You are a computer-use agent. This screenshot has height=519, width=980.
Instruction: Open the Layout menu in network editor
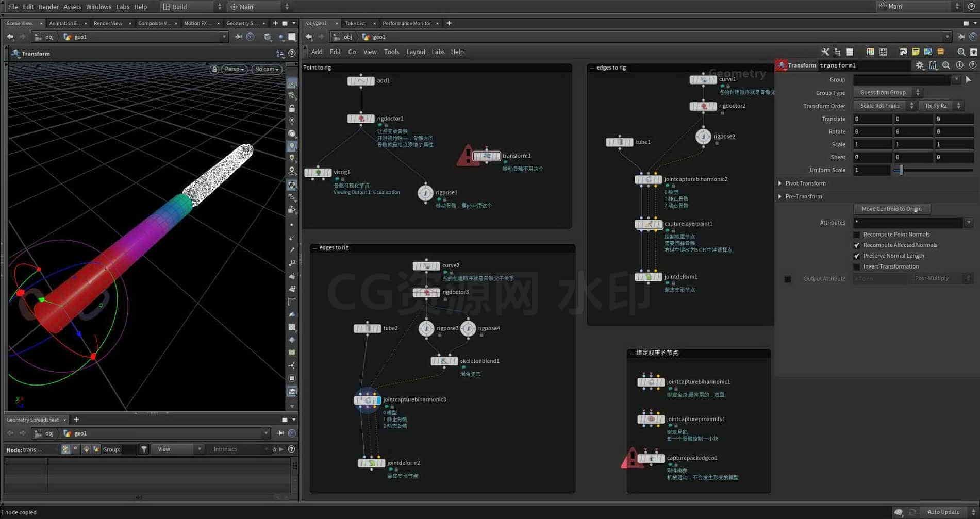[x=416, y=52]
